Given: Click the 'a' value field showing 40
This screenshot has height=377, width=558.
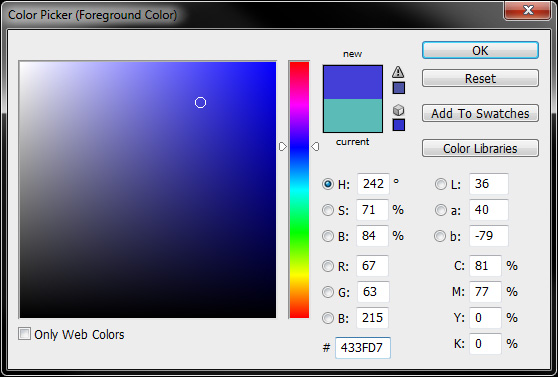Looking at the screenshot, I should click(489, 210).
